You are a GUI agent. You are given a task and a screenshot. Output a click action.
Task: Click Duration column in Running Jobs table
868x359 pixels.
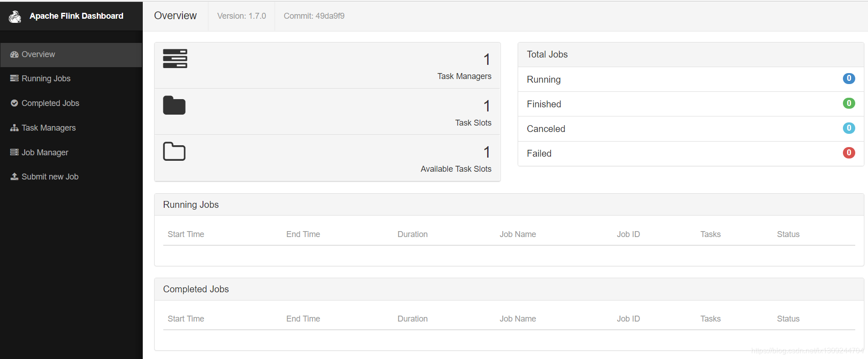(x=412, y=234)
